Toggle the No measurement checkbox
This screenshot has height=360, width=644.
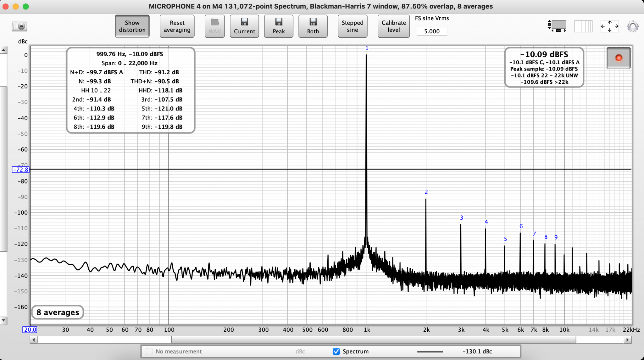[x=149, y=352]
